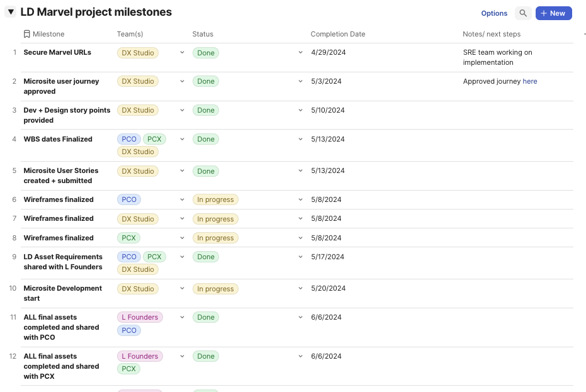This screenshot has height=392, width=586.
Task: Click L Founders tag in row 11
Action: tap(140, 317)
